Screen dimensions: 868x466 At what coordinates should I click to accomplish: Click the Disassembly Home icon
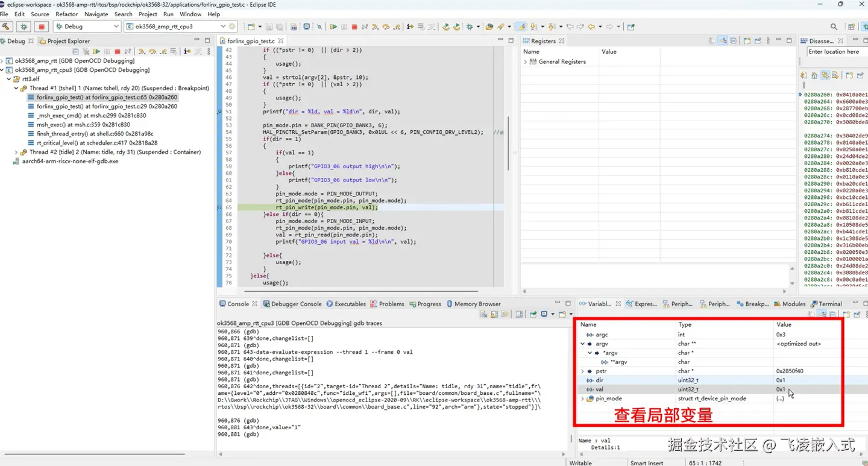coord(815,75)
